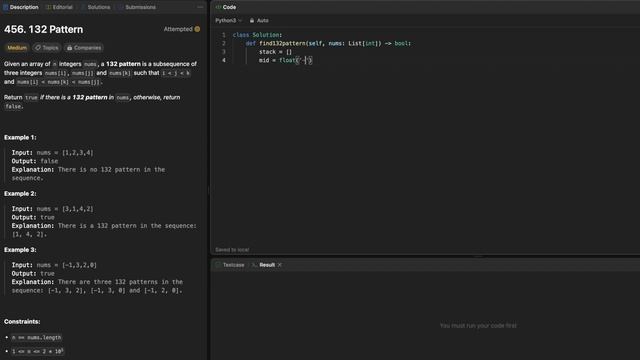Screen dimensions: 640x360
Task: Click the lock icon beside Auto
Action: coord(252,20)
